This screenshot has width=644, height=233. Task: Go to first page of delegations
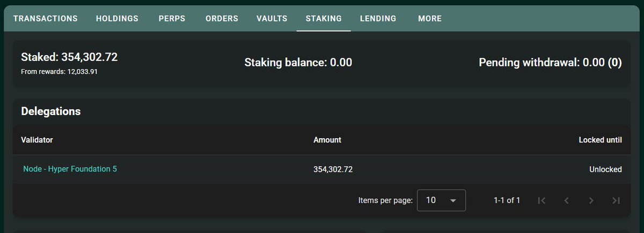(x=541, y=200)
